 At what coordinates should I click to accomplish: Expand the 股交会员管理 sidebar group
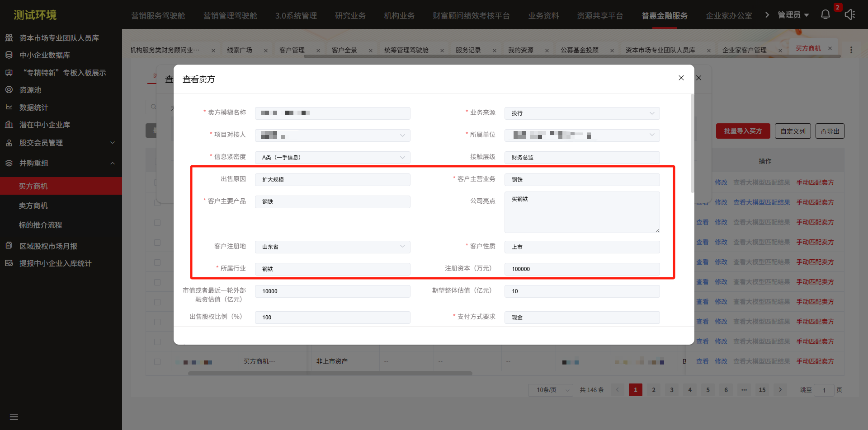(x=61, y=143)
